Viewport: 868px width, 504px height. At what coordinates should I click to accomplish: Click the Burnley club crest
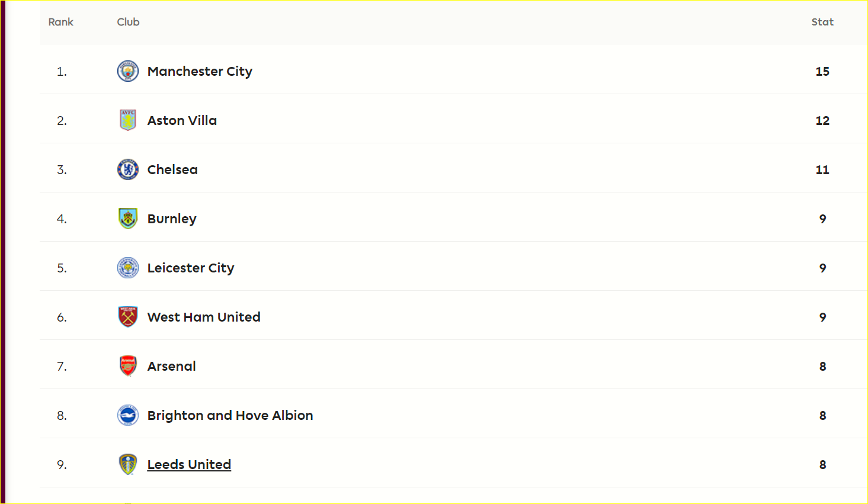coord(128,219)
